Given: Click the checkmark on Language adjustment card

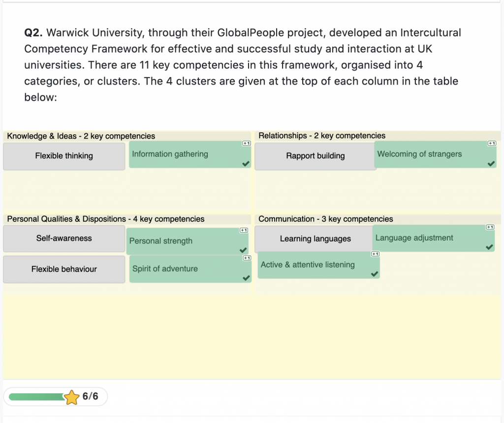Looking at the screenshot, I should (489, 247).
